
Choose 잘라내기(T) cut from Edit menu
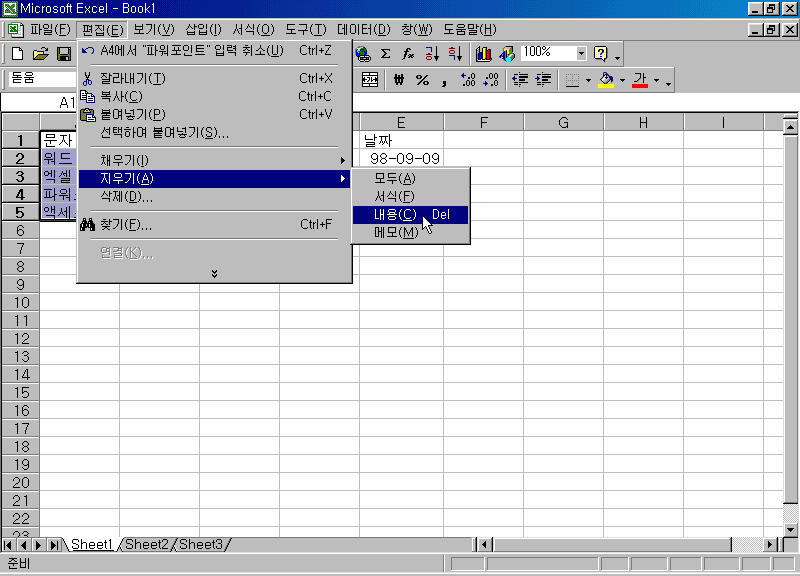pos(214,78)
